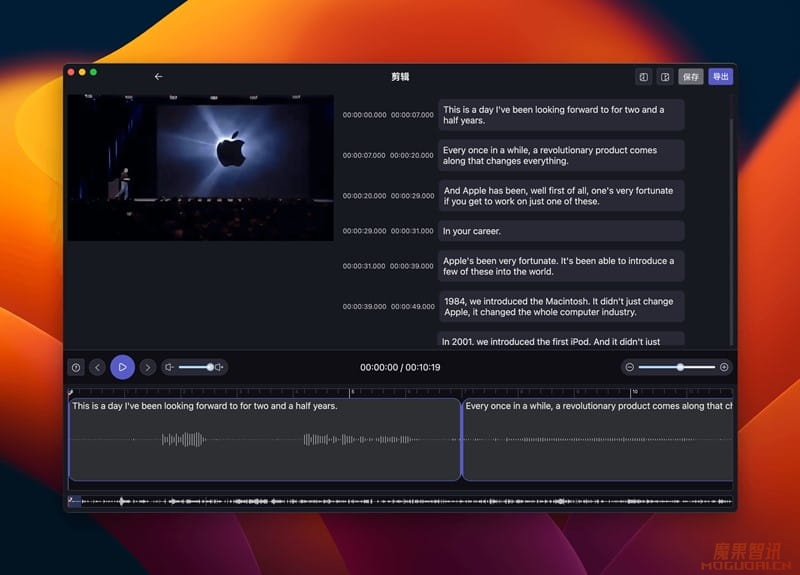800x575 pixels.
Task: Edit subtitle "Every once in a while, a revolutionary product"
Action: click(561, 156)
